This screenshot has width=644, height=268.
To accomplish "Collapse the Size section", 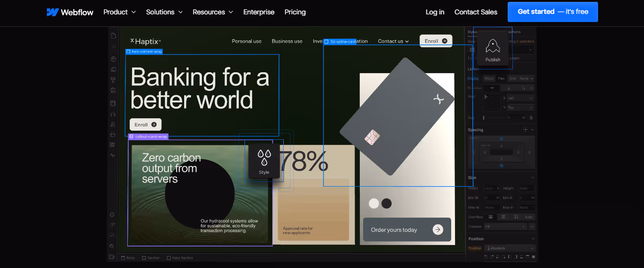I will (533, 178).
